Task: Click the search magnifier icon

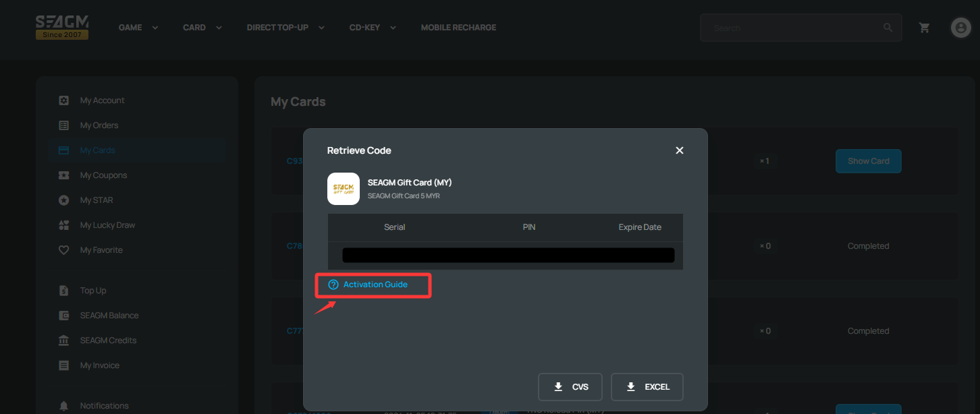Action: coord(888,28)
